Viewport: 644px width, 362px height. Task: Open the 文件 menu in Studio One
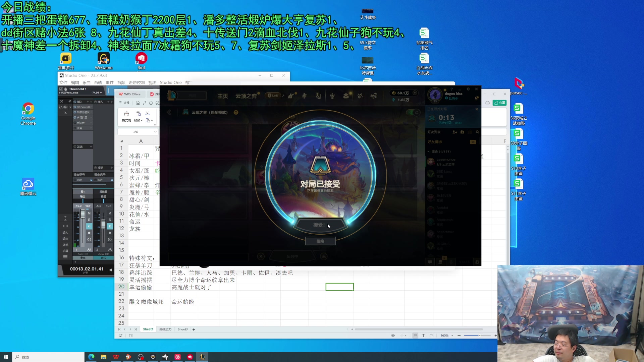[x=63, y=82]
